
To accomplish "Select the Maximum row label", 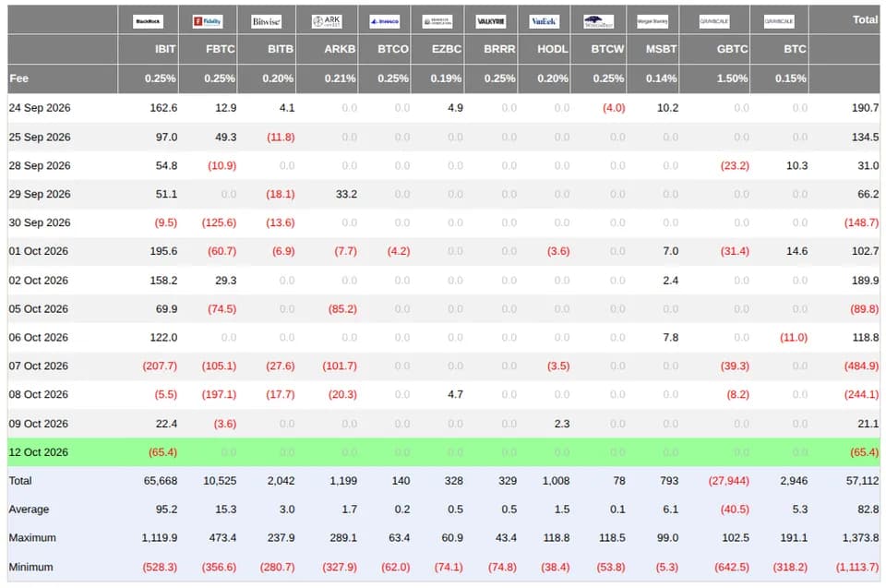I will (32, 537).
